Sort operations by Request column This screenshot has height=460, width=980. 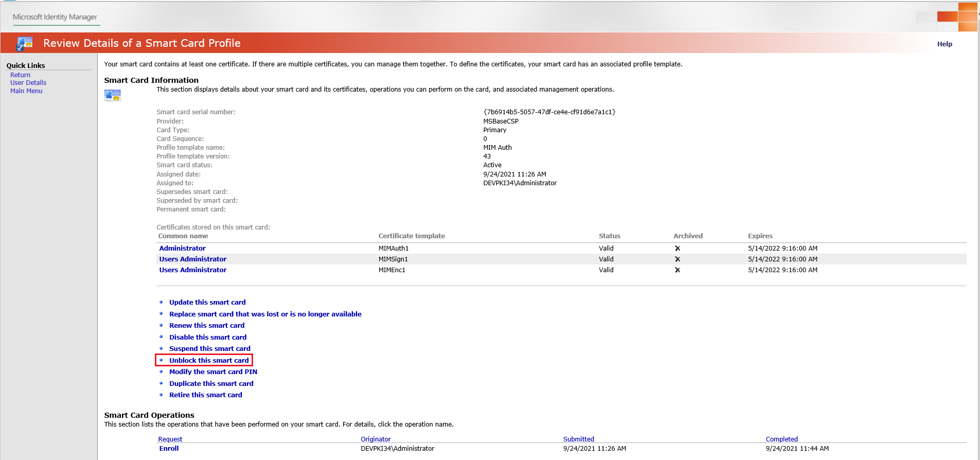pos(170,439)
